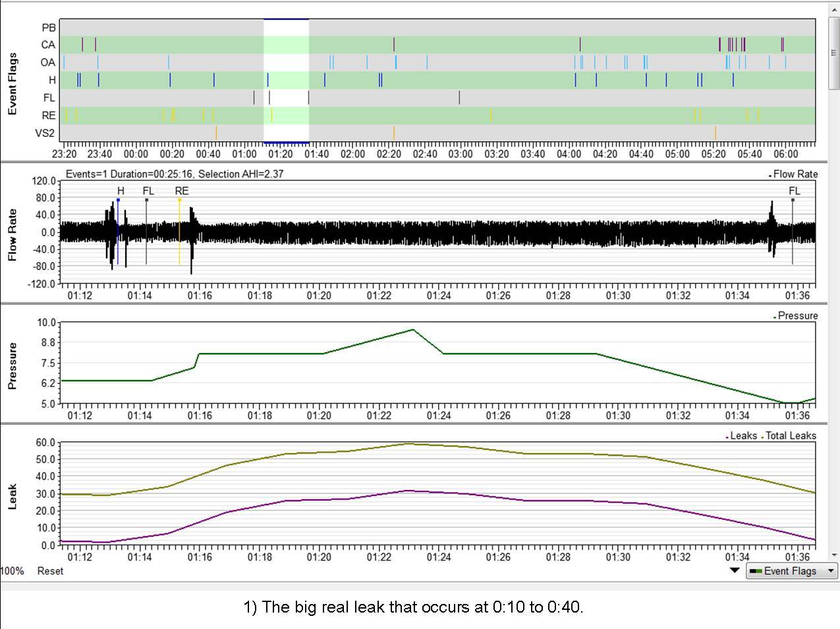Click the Flow Rate legend label
This screenshot has width=840, height=629.
pos(795,174)
